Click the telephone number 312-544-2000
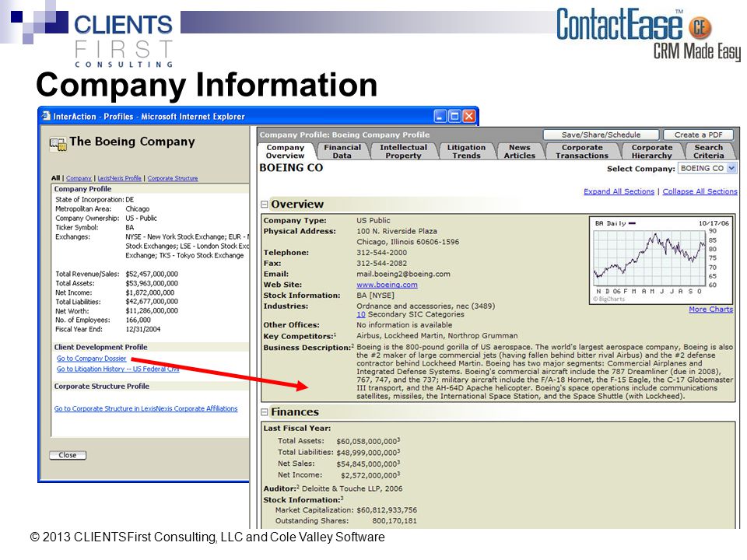The height and width of the screenshot is (560, 747). pos(381,252)
